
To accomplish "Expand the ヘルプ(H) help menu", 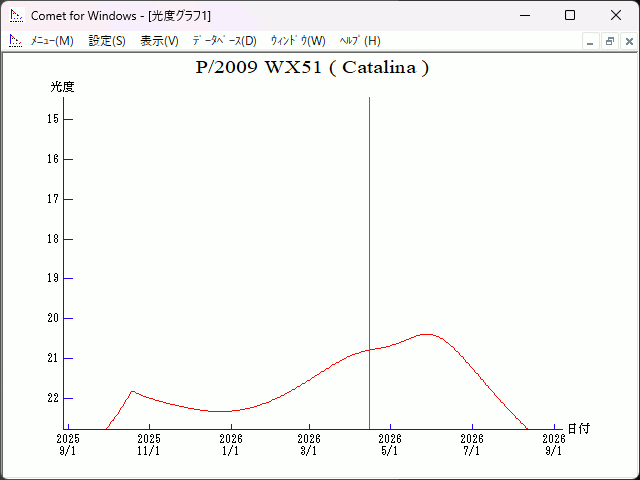I will (x=360, y=41).
